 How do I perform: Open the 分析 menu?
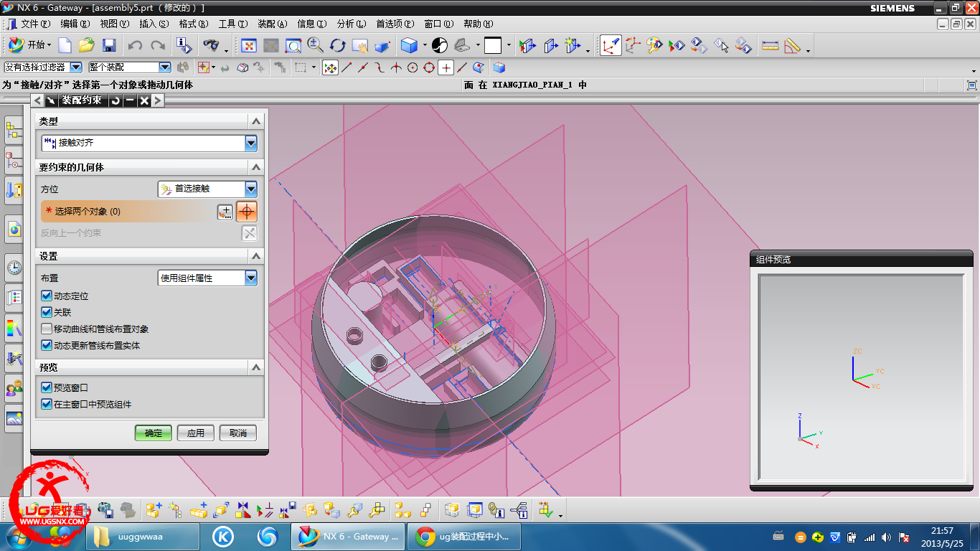click(x=351, y=24)
